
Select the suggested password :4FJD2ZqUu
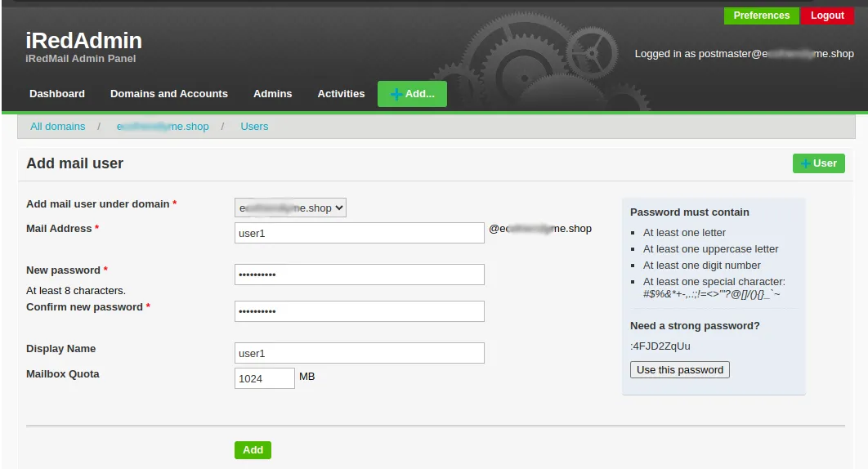tap(660, 346)
